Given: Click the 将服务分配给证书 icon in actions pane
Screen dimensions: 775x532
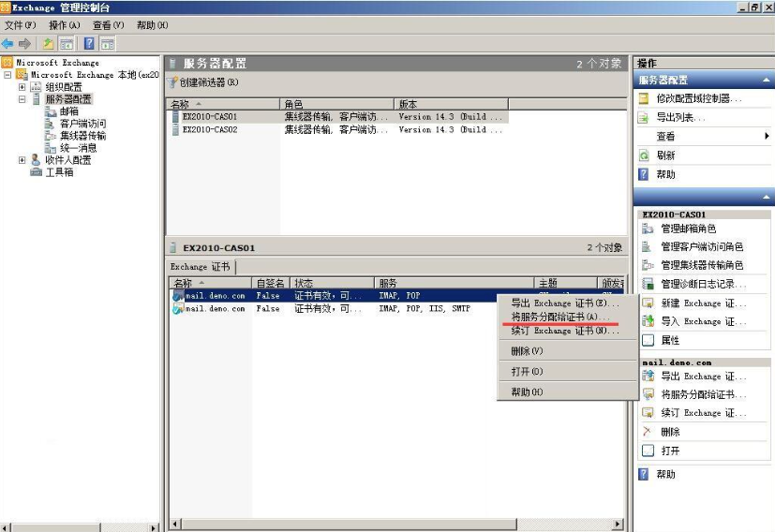Looking at the screenshot, I should [648, 394].
